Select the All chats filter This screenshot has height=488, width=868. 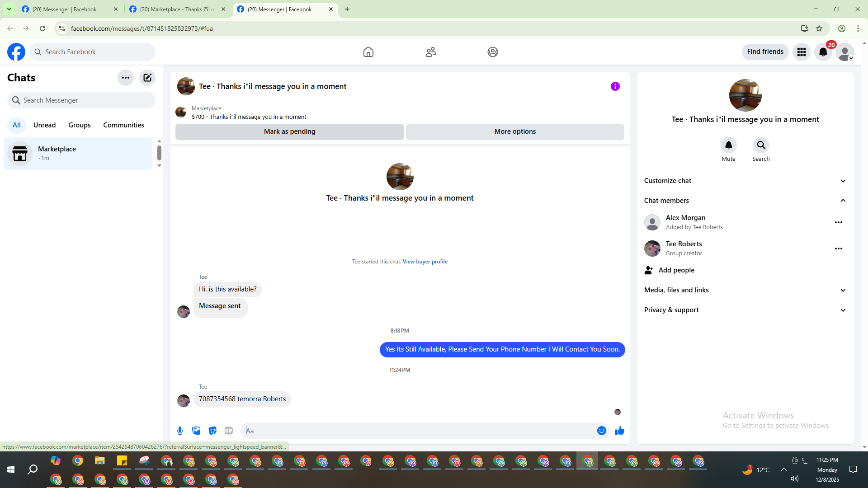(17, 125)
